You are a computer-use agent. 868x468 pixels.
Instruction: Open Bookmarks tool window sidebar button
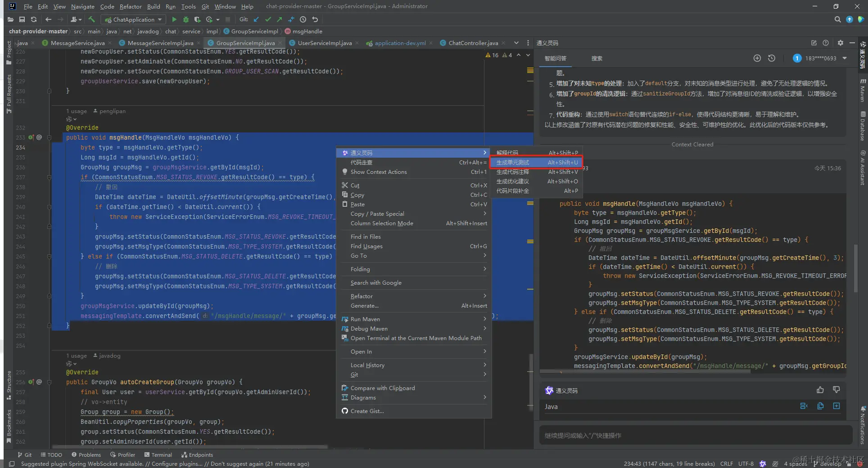pos(9,426)
